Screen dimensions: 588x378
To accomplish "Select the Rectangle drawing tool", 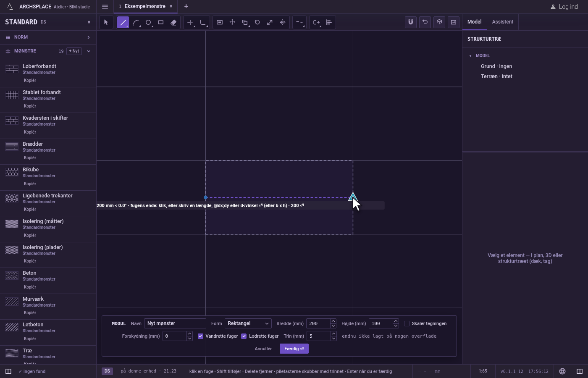I will click(x=161, y=22).
